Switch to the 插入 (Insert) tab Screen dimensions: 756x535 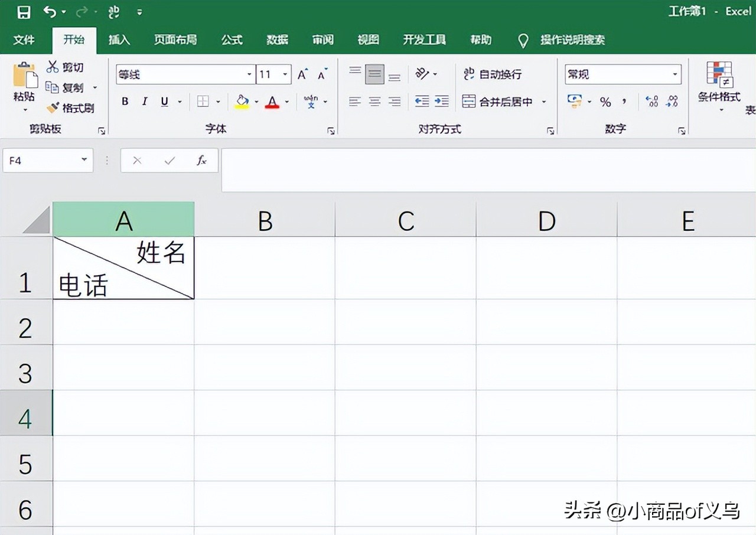pos(119,40)
